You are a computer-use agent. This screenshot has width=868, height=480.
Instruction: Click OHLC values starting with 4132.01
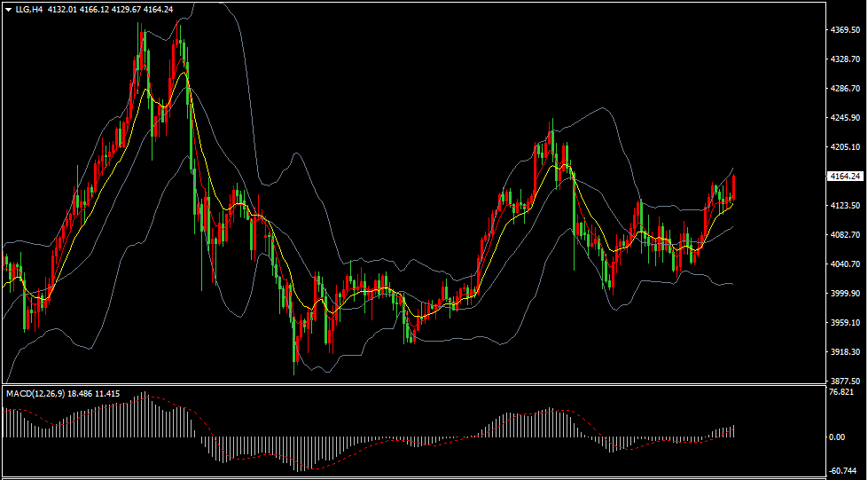coord(110,10)
